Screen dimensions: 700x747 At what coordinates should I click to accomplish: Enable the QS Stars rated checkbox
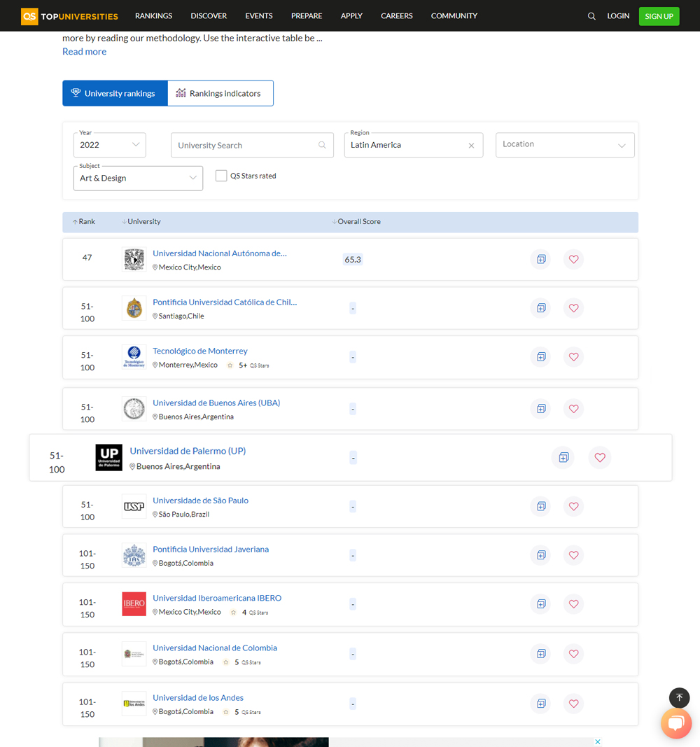click(221, 176)
